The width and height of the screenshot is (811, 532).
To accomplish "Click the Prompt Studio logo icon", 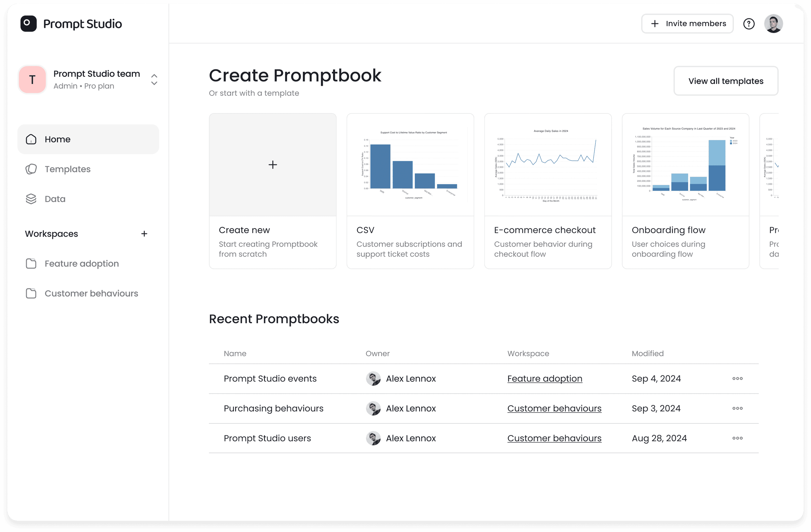I will [28, 23].
